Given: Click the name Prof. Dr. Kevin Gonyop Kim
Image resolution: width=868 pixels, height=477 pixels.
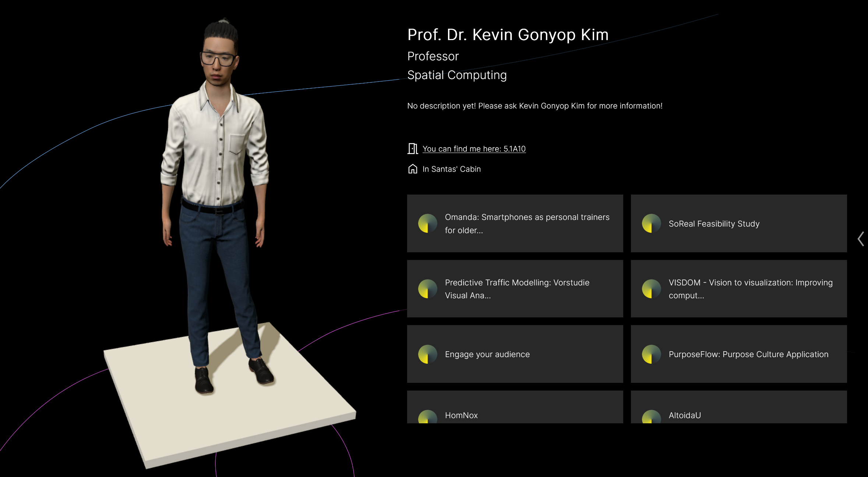Looking at the screenshot, I should click(x=508, y=35).
